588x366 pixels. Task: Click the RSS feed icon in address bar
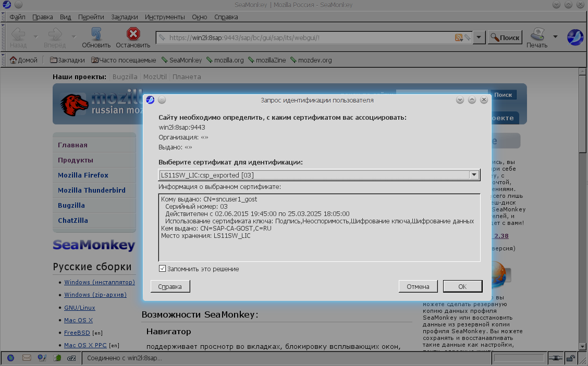(459, 37)
